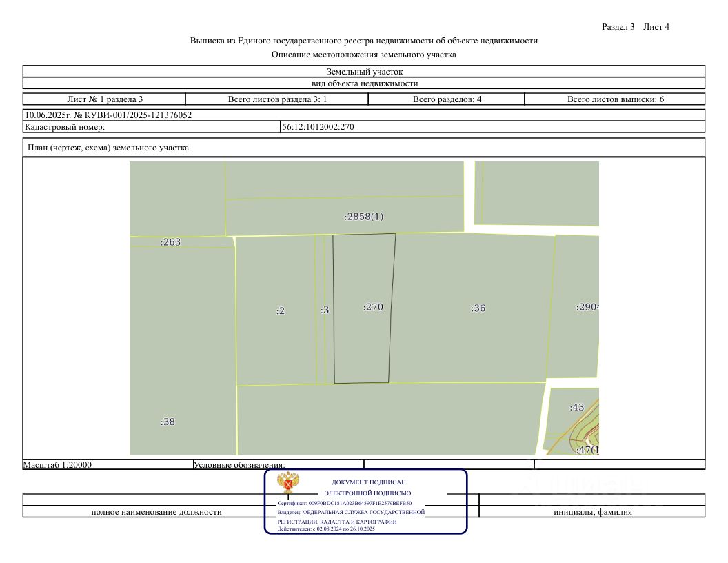
Task: Click the "инициалы, фамилия" caption
Action: (592, 512)
